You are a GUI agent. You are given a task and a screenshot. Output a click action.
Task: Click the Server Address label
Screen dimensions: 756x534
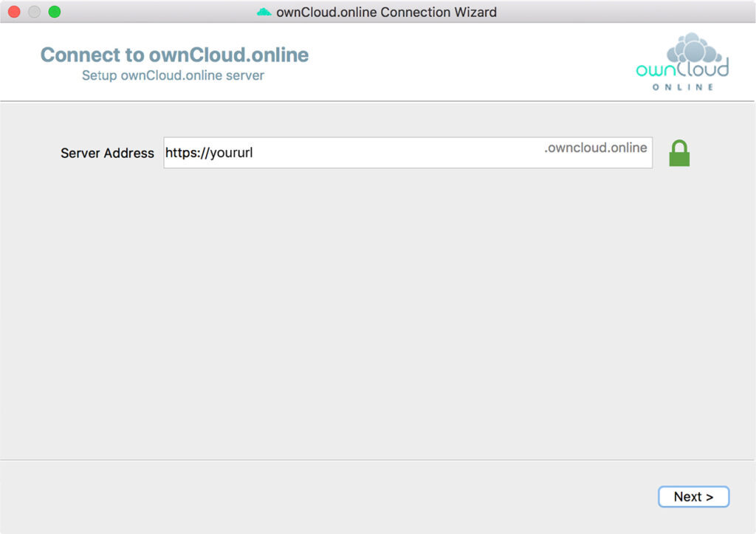coord(107,153)
